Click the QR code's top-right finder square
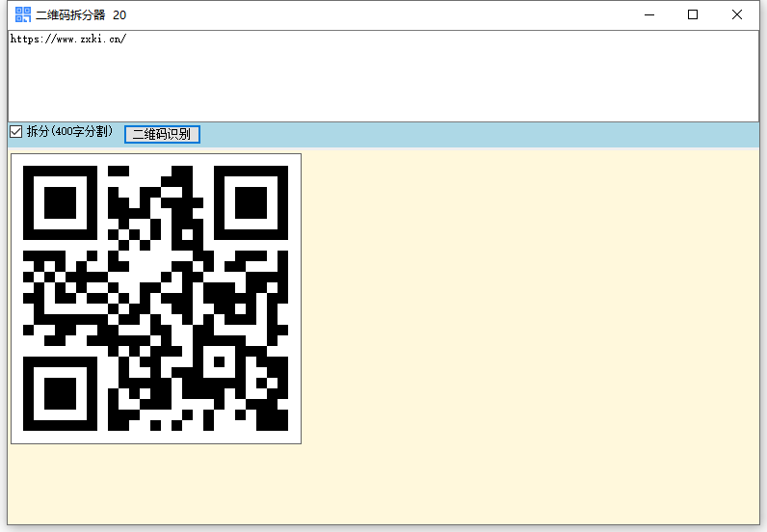Image resolution: width=767 pixels, height=532 pixels. [251, 202]
